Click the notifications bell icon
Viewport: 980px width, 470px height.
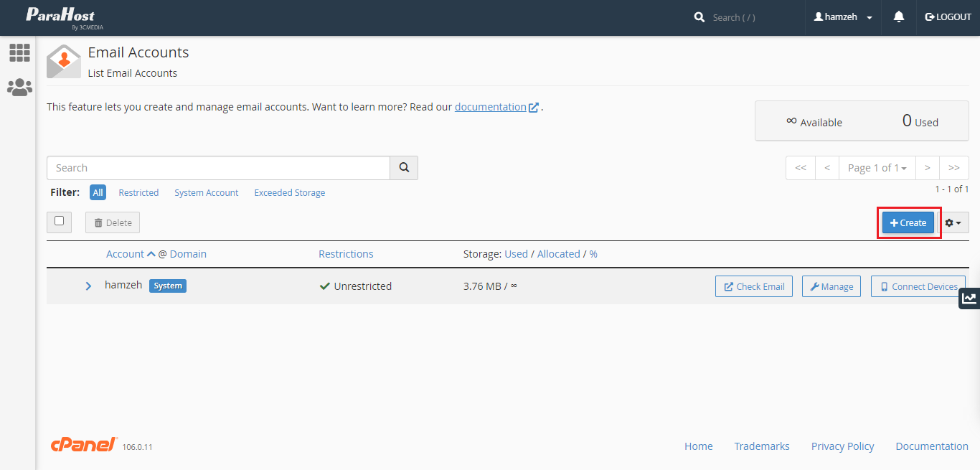[898, 17]
